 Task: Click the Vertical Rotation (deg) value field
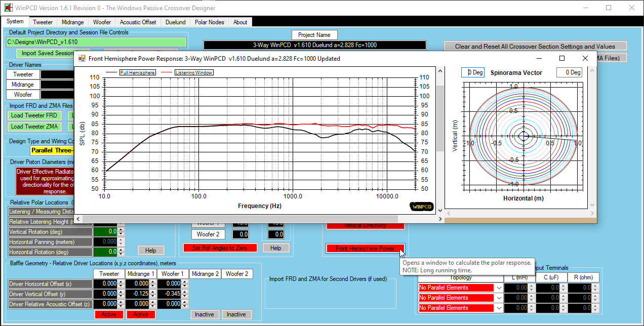pyautogui.click(x=105, y=231)
